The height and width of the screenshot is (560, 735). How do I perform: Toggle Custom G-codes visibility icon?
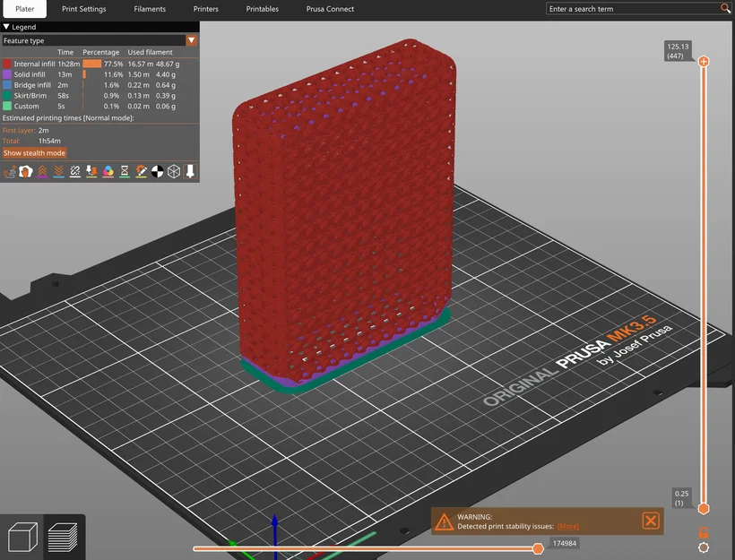click(x=141, y=171)
